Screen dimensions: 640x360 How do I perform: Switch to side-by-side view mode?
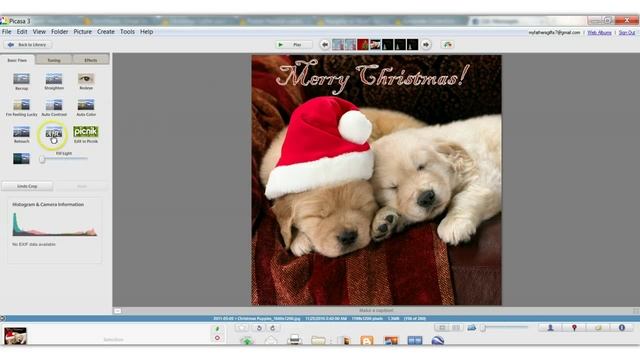point(456,328)
